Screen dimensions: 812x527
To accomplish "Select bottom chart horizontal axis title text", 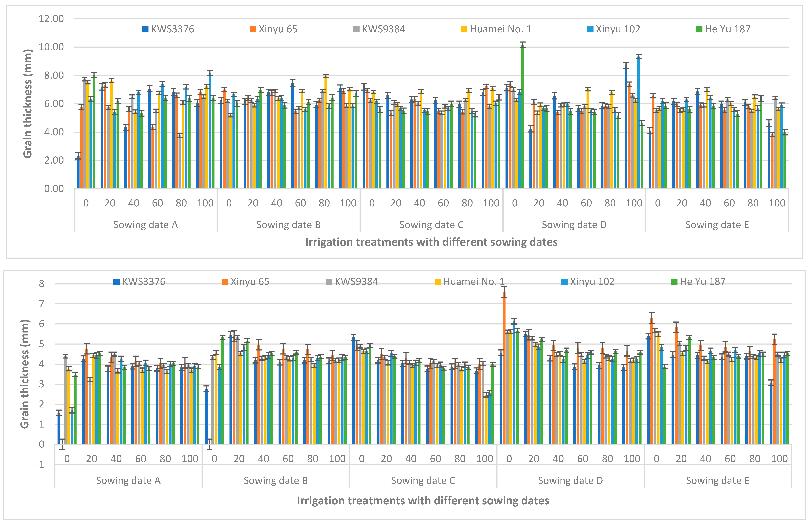I will click(423, 500).
